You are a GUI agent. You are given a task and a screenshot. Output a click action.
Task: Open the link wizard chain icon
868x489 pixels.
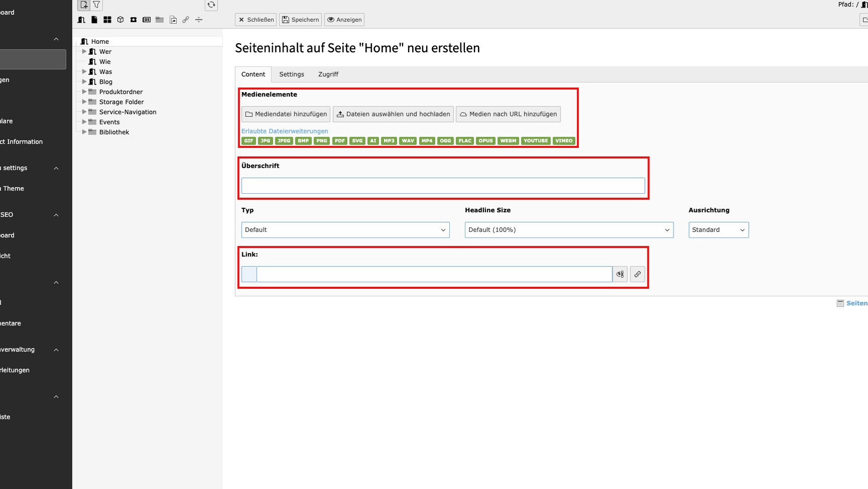(x=637, y=274)
